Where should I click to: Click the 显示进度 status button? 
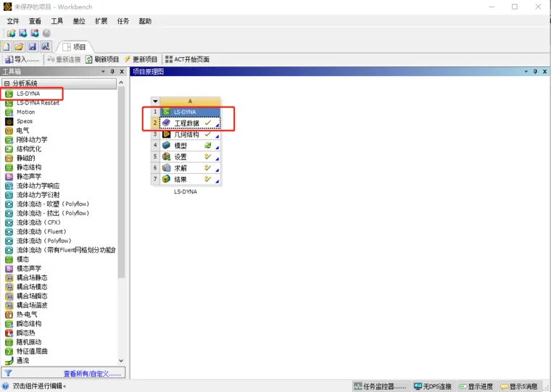coord(477,386)
